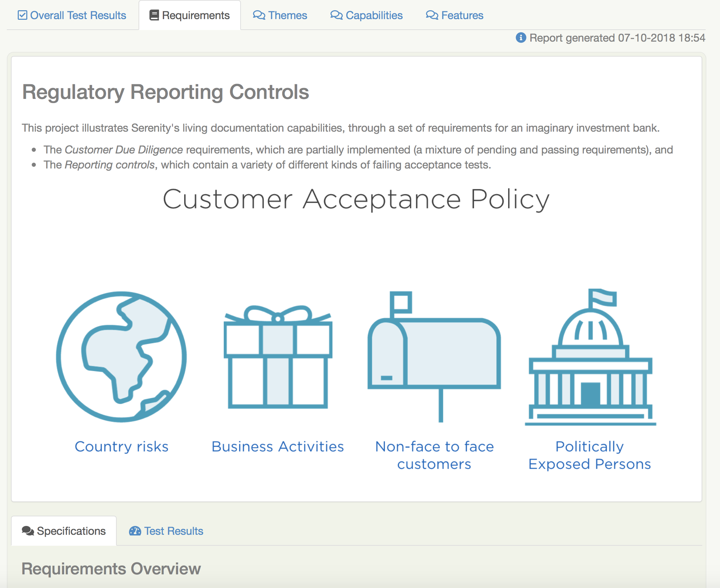Click the info icon beside Report generated
The image size is (720, 588).
tap(520, 38)
